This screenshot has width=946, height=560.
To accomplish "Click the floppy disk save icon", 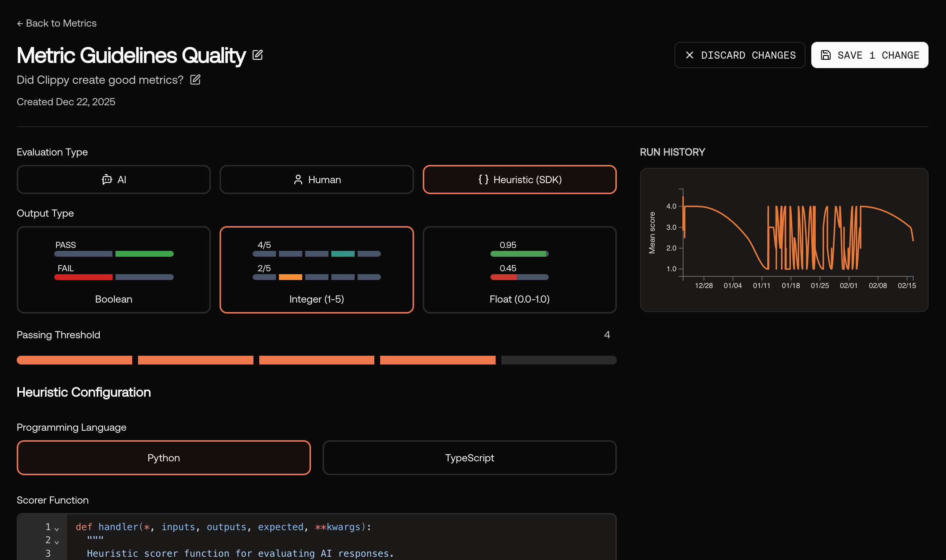I will (825, 55).
